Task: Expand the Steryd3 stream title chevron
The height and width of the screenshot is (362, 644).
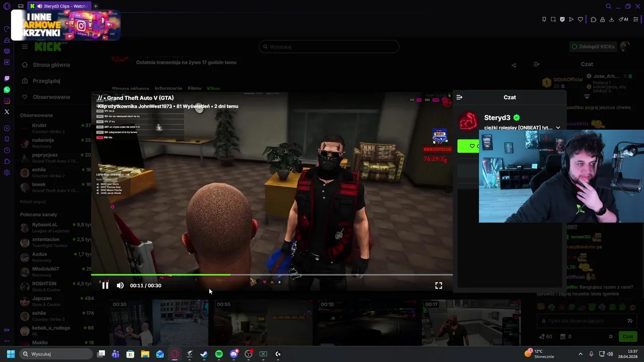Action: pyautogui.click(x=558, y=128)
